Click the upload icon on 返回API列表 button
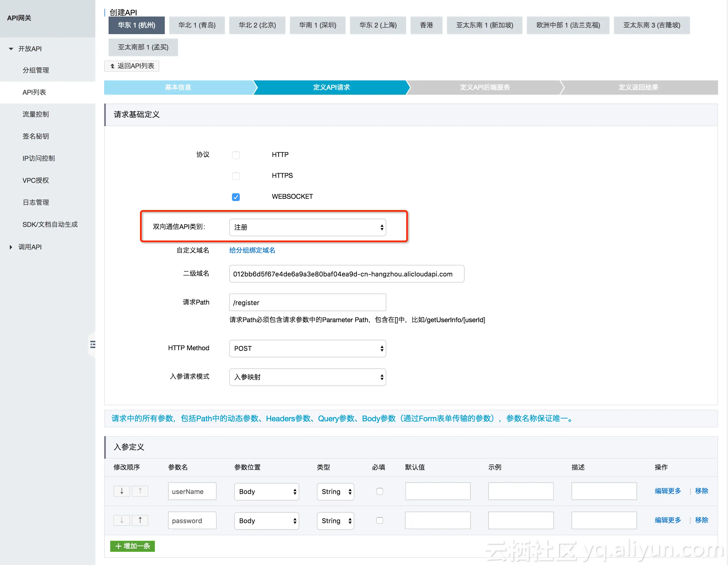The width and height of the screenshot is (728, 565). [112, 66]
